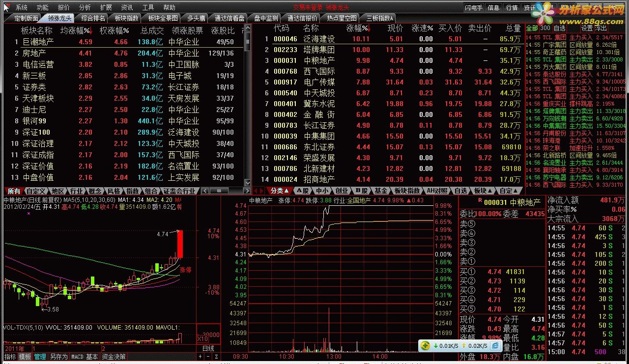Open the 功能 menu
Viewport: 629px width, 364px height.
43,7
